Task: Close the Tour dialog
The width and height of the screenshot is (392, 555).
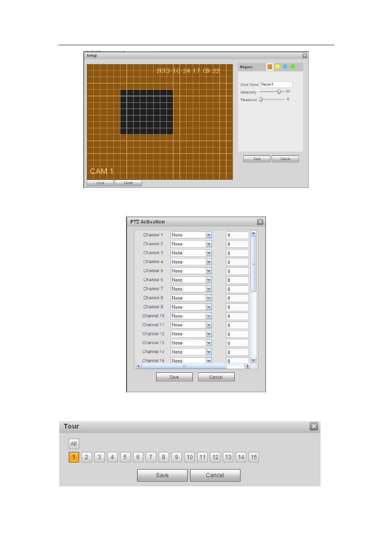Action: 314,426
